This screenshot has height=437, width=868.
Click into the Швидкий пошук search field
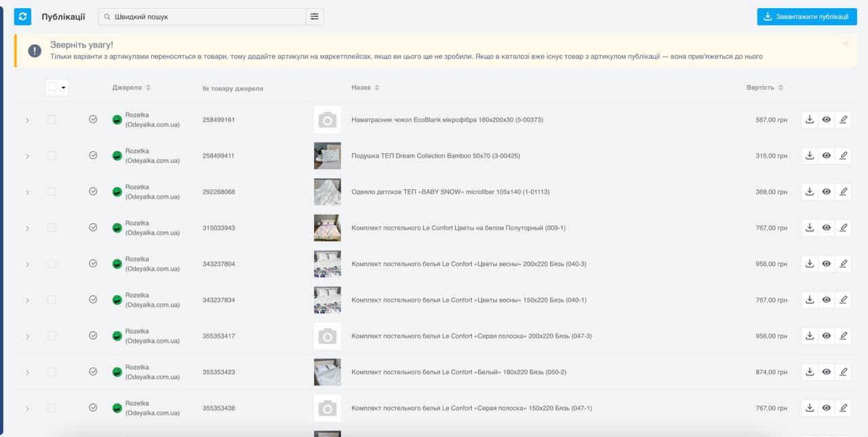tap(203, 17)
